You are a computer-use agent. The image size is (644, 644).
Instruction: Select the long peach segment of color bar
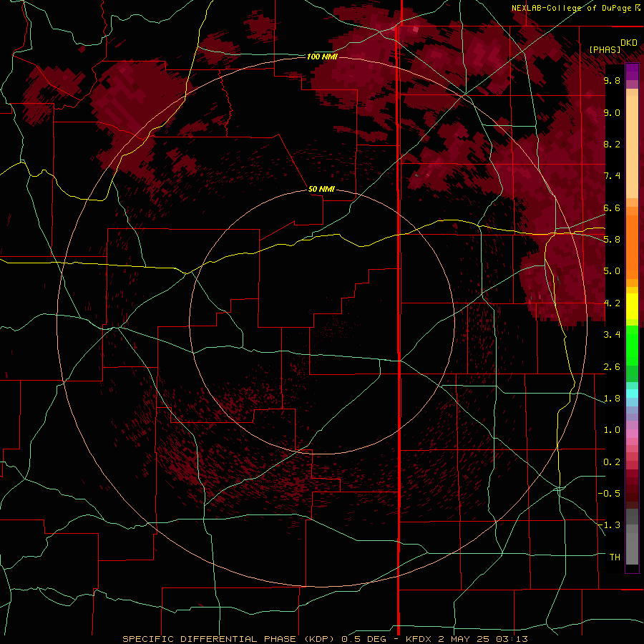(x=632, y=147)
